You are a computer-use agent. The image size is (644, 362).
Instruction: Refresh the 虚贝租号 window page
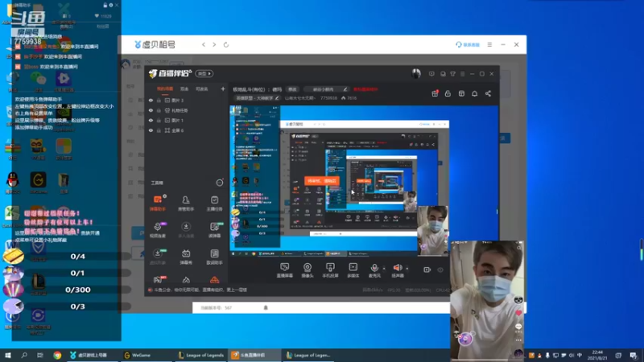[x=226, y=44]
